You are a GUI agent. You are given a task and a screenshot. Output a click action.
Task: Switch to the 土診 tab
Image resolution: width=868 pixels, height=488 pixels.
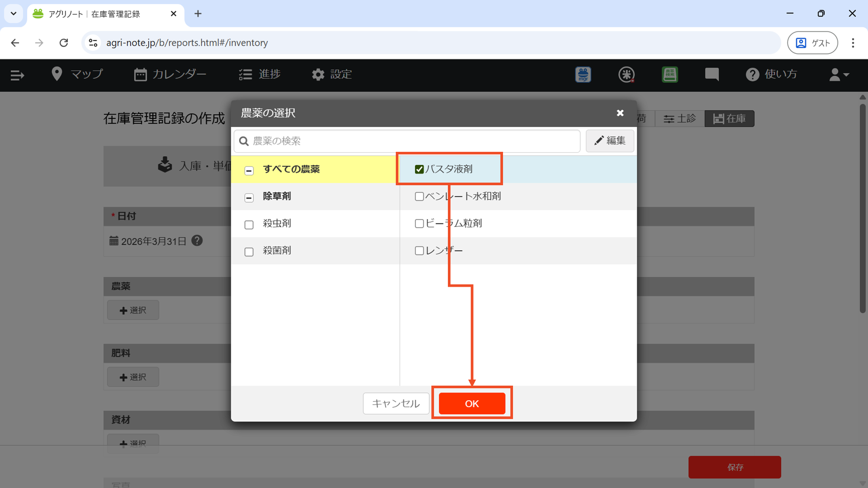pos(680,118)
